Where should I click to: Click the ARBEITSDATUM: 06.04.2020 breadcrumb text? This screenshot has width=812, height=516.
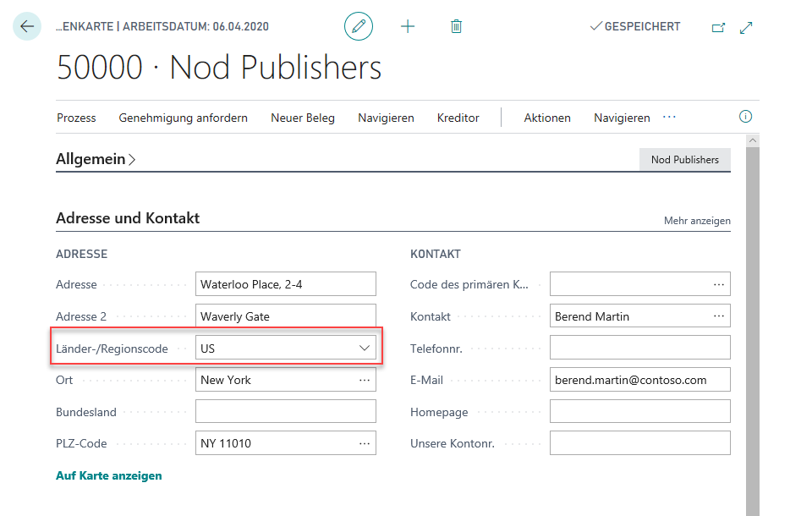point(195,26)
